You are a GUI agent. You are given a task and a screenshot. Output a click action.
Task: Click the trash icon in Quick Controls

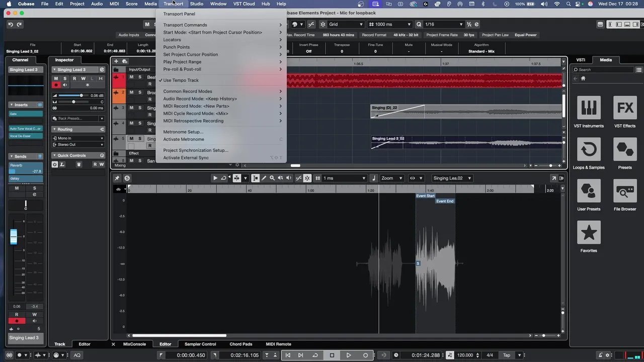tap(79, 164)
